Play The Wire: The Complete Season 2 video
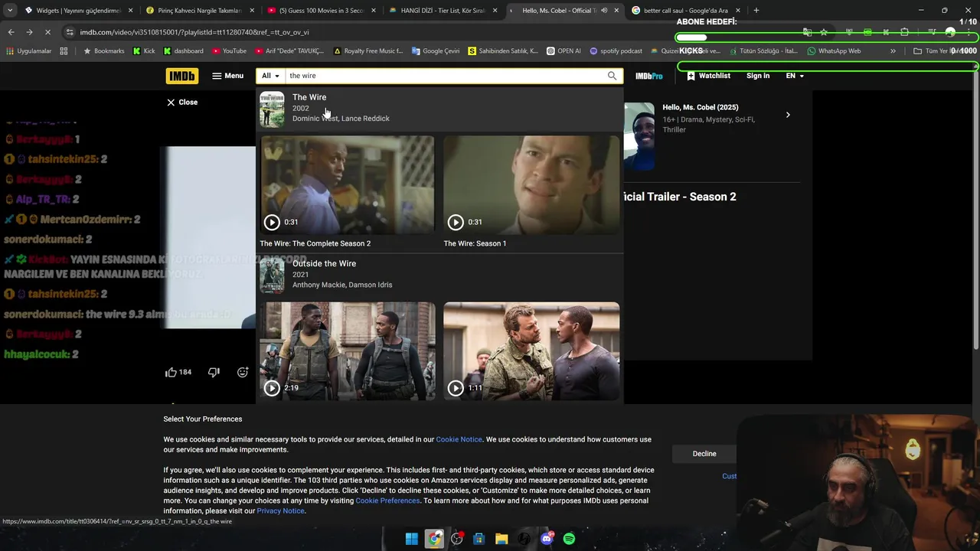980x551 pixels. (x=347, y=185)
